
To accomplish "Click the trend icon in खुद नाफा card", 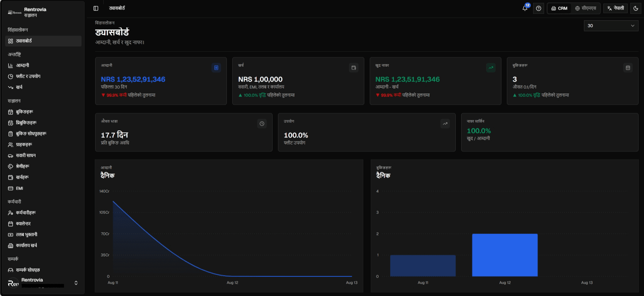I will (491, 68).
